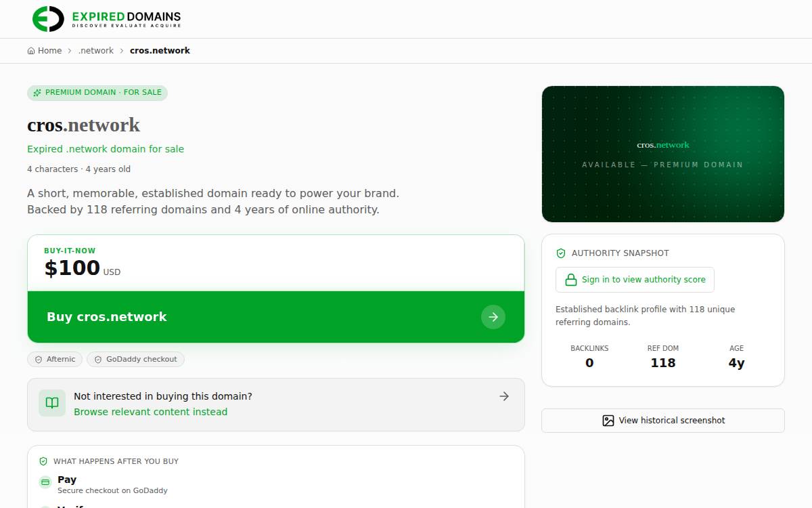Image resolution: width=812 pixels, height=508 pixels.
Task: Click the Expired Domains ED logo icon
Action: point(48,18)
